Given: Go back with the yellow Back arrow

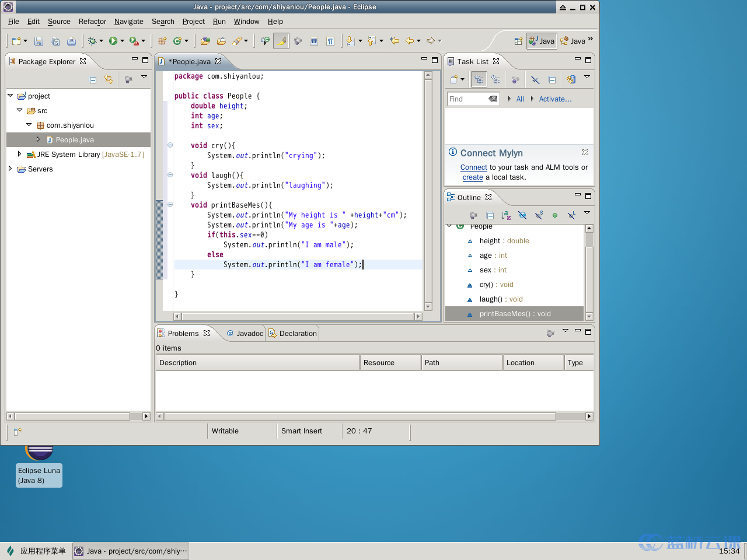Looking at the screenshot, I should [x=410, y=41].
